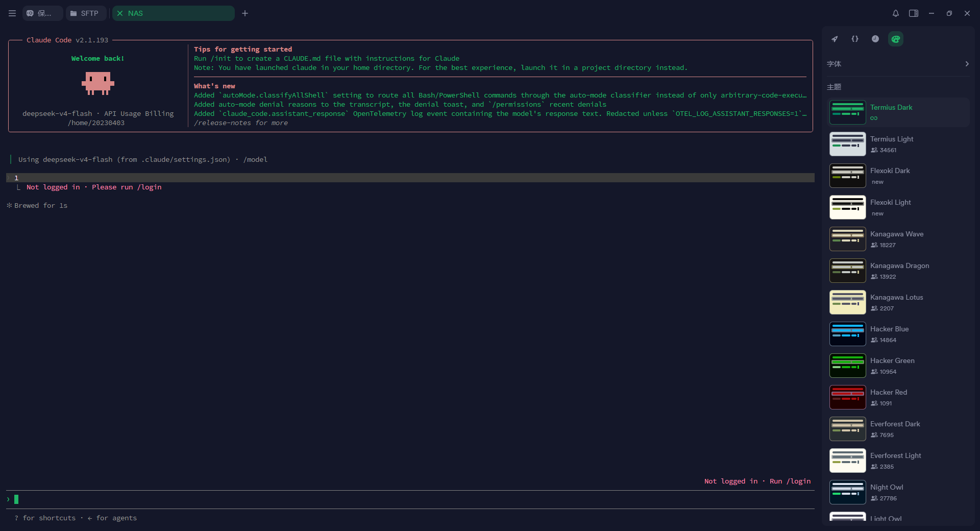Click 'Not logged in · Please run /login' message
Image resolution: width=980 pixels, height=531 pixels.
pyautogui.click(x=94, y=187)
